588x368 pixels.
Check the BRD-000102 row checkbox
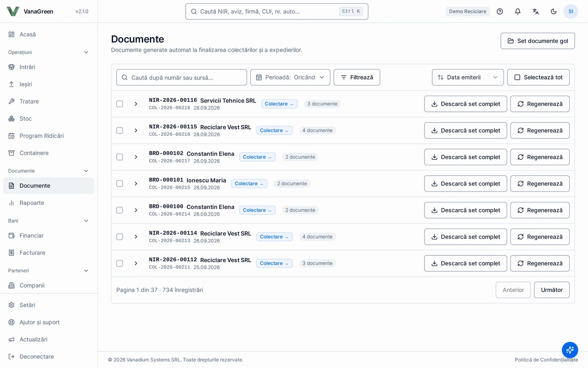120,157
